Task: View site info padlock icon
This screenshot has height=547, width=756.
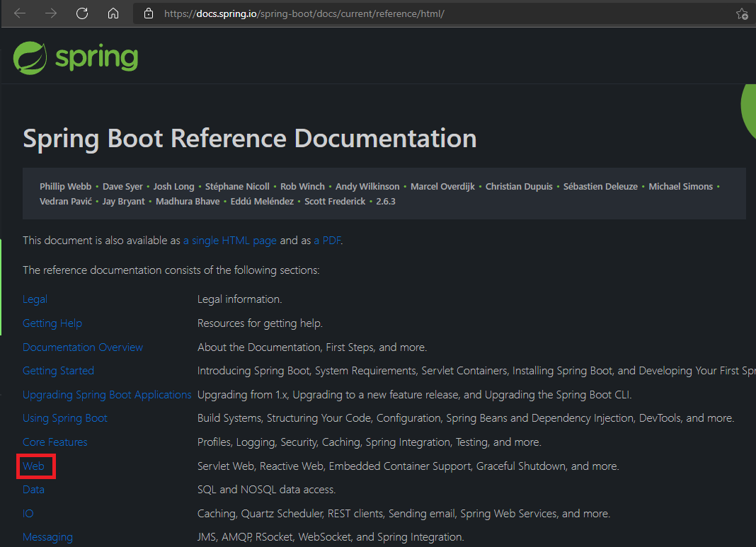Action: 149,13
